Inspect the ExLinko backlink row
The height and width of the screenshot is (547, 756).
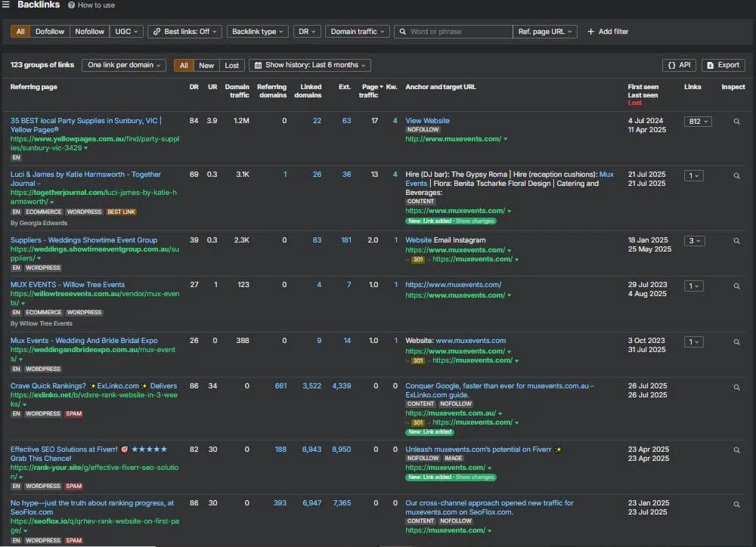(736, 387)
